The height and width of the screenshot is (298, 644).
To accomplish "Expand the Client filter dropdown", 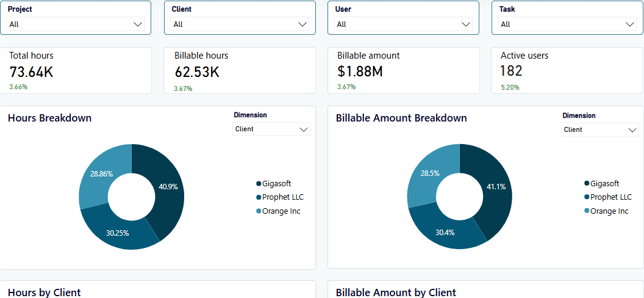I will (240, 24).
